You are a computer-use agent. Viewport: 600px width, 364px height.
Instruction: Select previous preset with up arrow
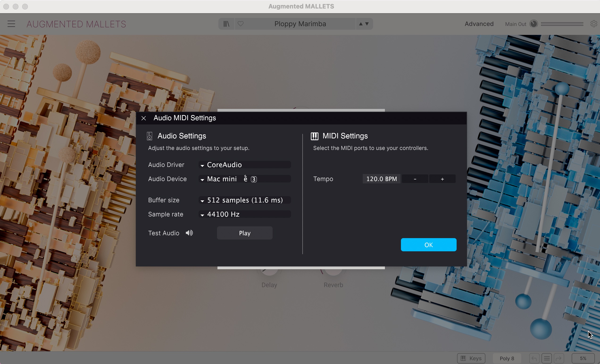[361, 24]
